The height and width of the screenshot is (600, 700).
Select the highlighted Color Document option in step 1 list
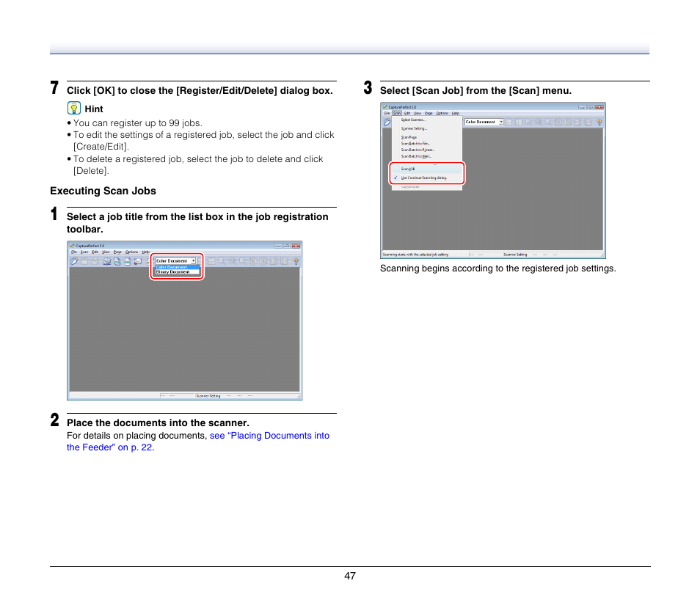point(178,267)
